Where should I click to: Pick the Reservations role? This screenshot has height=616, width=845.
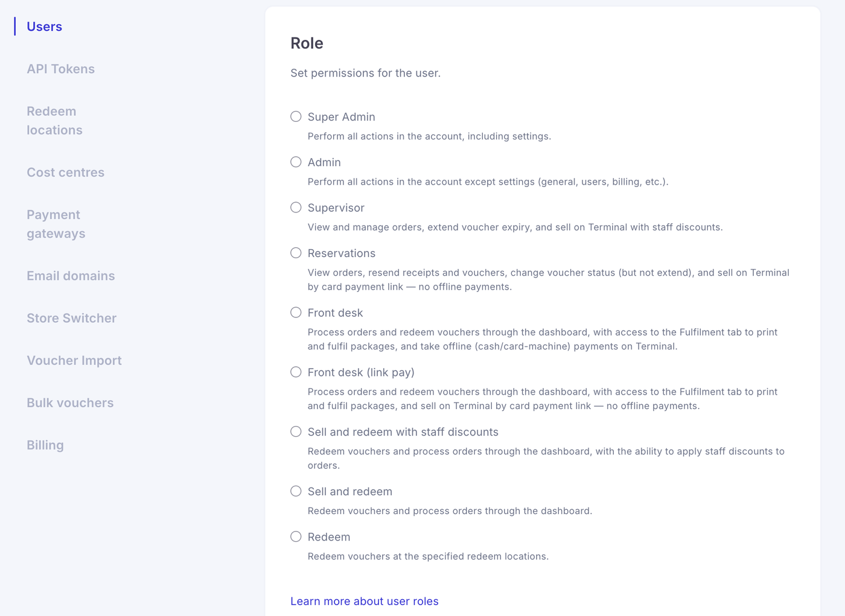pos(296,253)
